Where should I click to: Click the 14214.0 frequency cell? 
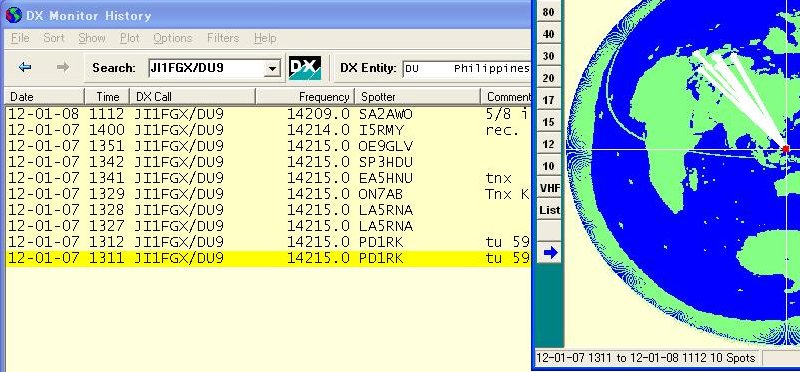pyautogui.click(x=318, y=130)
